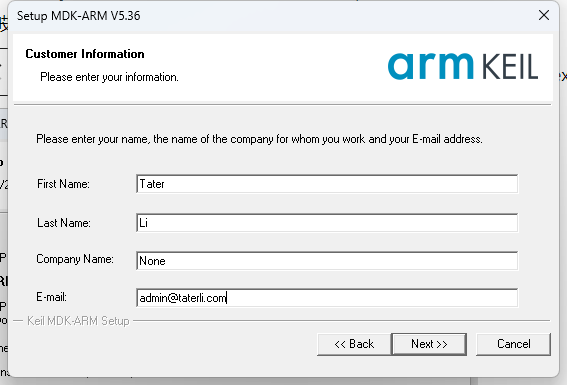Click the 'Customer Information' heading
This screenshot has width=567, height=385.
pos(85,54)
